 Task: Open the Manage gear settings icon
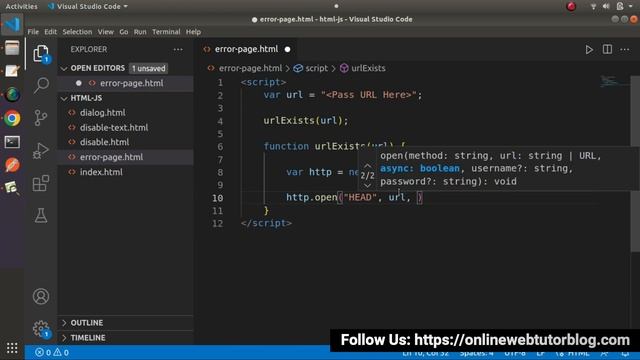(41, 329)
